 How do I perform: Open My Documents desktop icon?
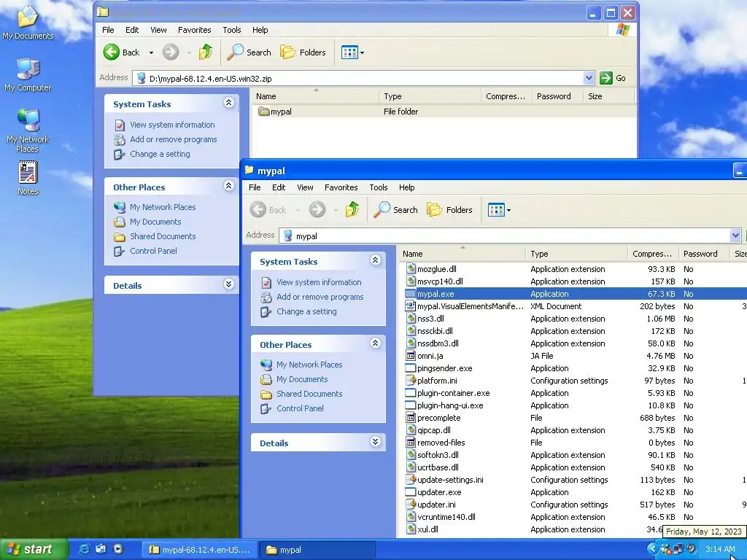[x=28, y=22]
